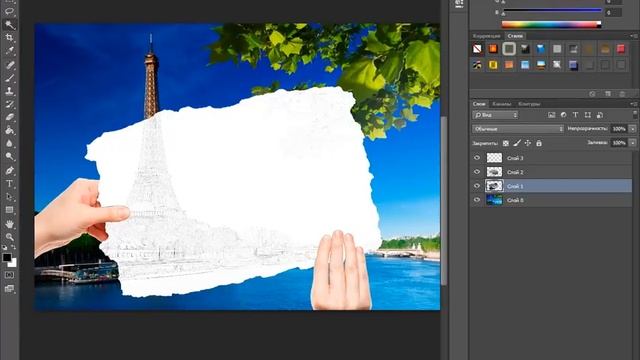Switch to the Коррекция tab
Image resolution: width=640 pixels, height=360 pixels.
[x=487, y=36]
